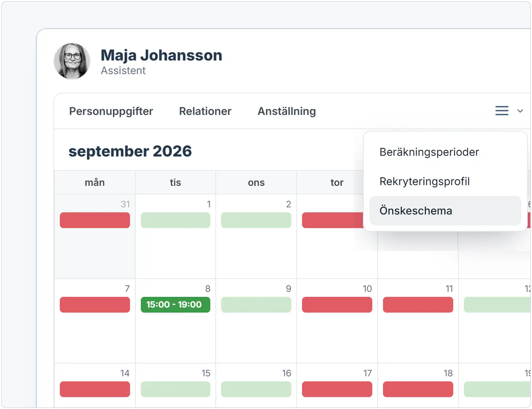The image size is (532, 409).
Task: Select the Önskeschema menu entry
Action: click(x=445, y=211)
